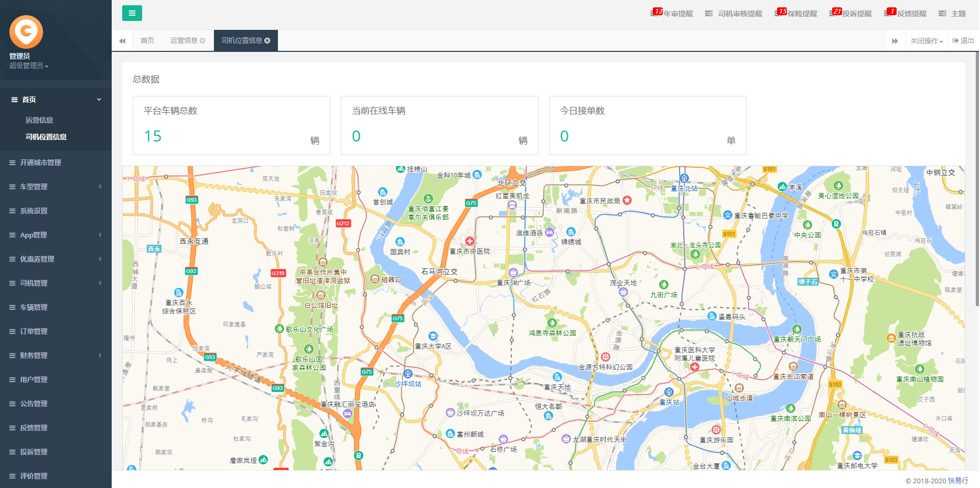Click the 重庆医科大学附属儿童医院 marker
This screenshot has width=980, height=488.
pos(695,367)
